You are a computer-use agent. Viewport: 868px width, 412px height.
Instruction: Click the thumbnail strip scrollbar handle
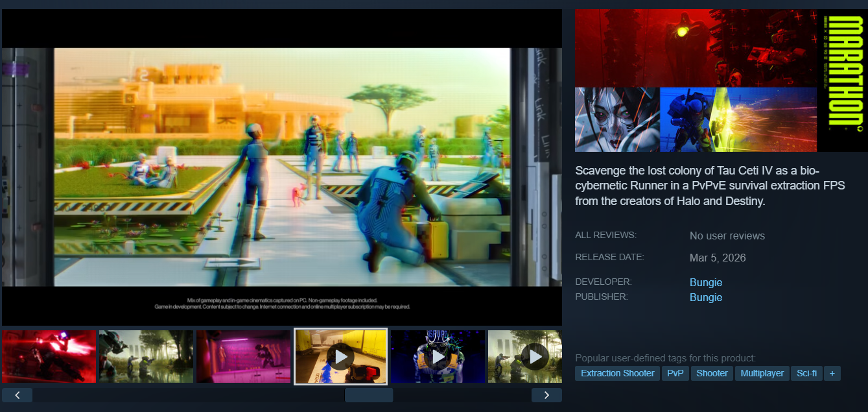tap(369, 394)
